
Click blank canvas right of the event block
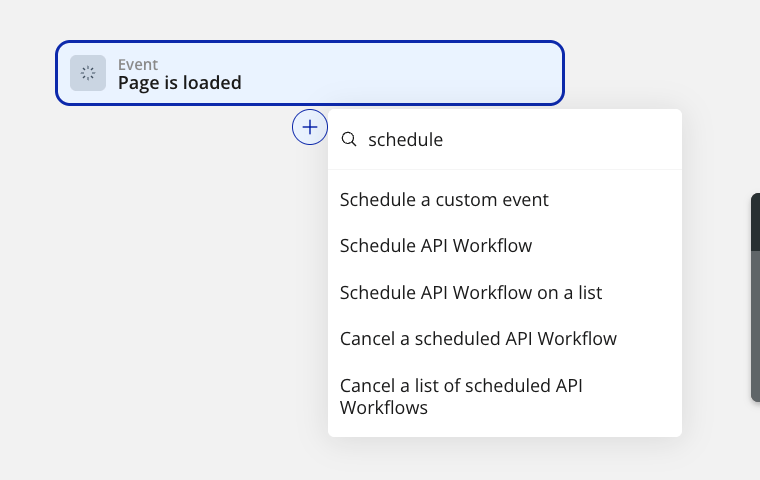(660, 70)
